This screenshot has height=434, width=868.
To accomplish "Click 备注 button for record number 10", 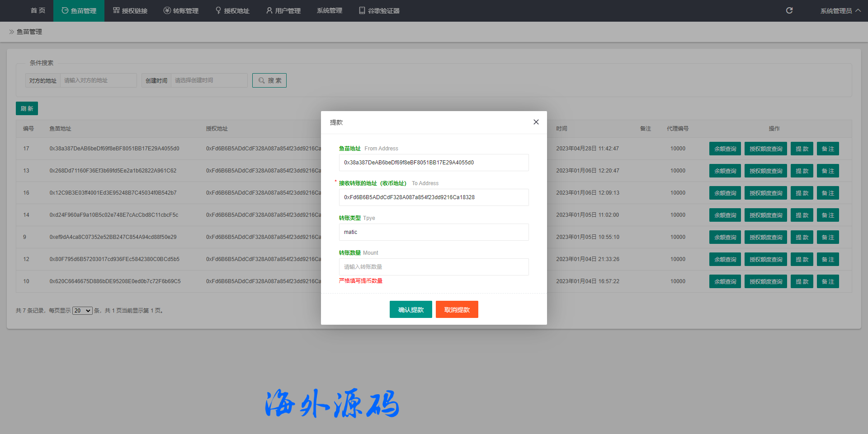I will [827, 281].
